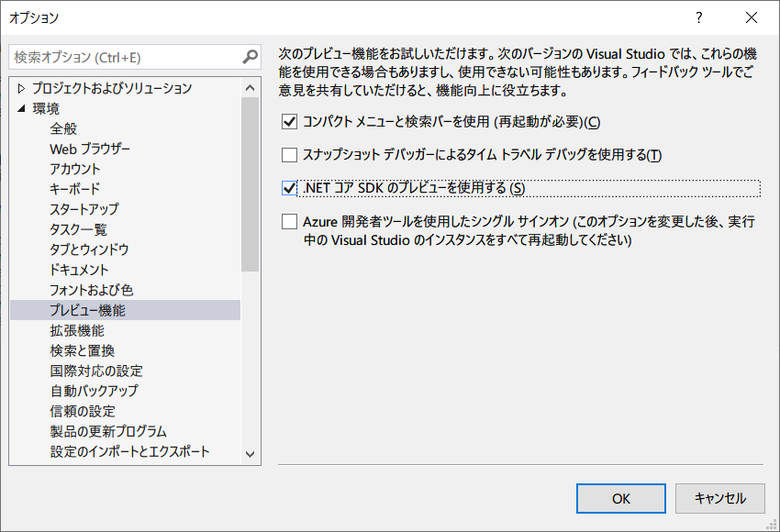Viewport: 780px width, 532px height.
Task: Expand the プロジェクトおよびソリューション node
Action: (x=21, y=88)
